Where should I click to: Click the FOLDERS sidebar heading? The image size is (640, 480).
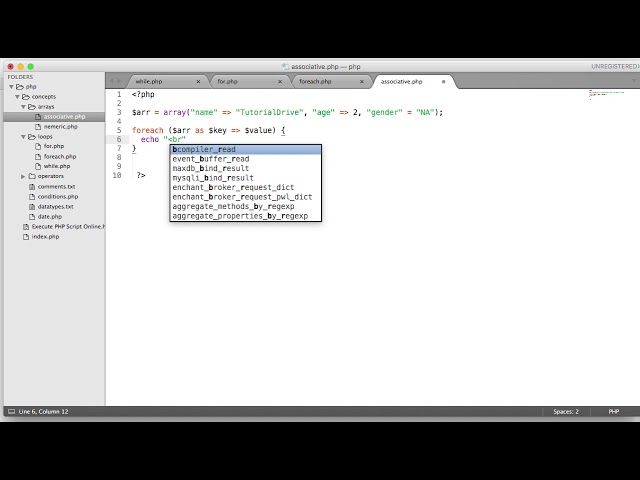[20, 77]
